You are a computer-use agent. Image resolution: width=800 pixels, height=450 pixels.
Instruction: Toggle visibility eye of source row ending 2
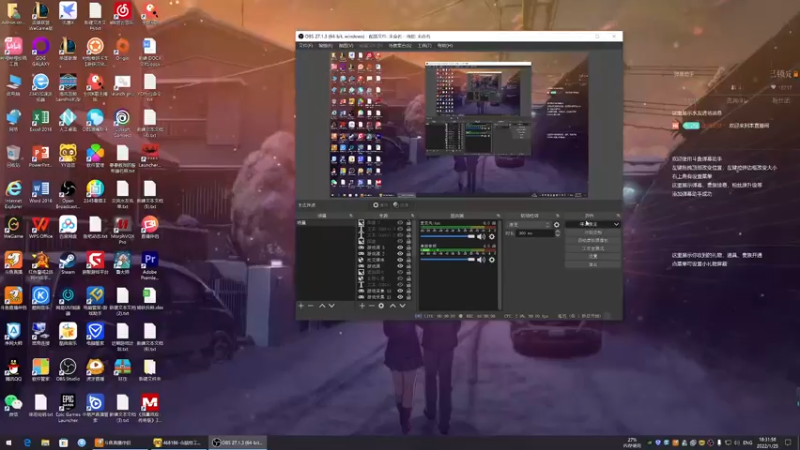coord(400,254)
